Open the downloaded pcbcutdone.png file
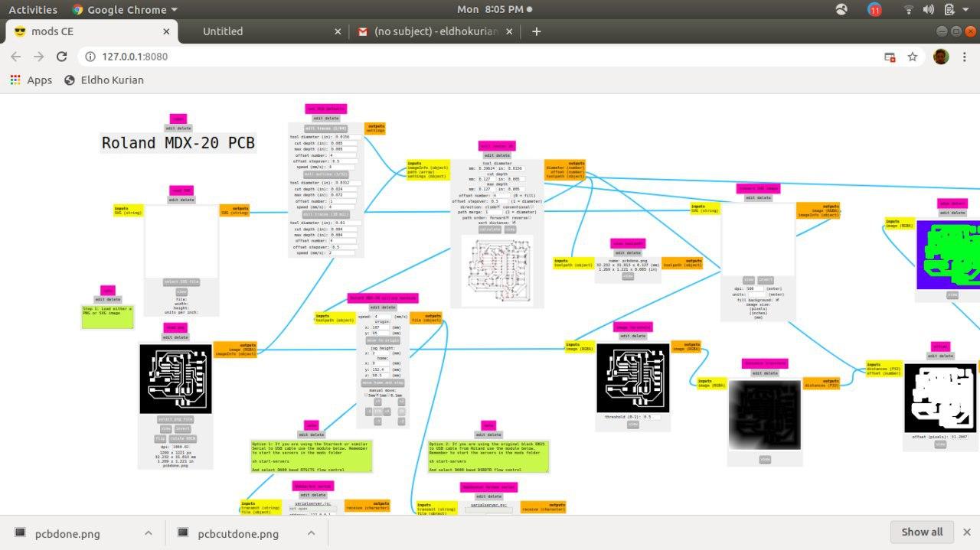The image size is (980, 550). pos(237,533)
